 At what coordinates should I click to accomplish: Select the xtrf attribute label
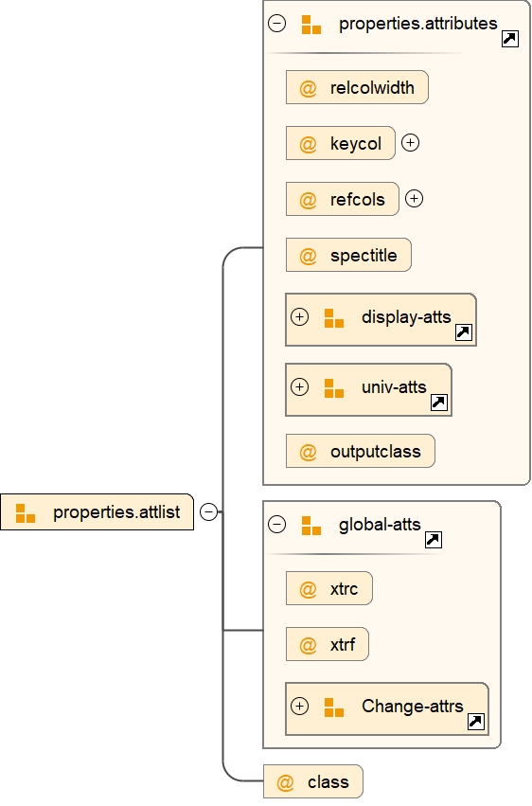coord(343,644)
